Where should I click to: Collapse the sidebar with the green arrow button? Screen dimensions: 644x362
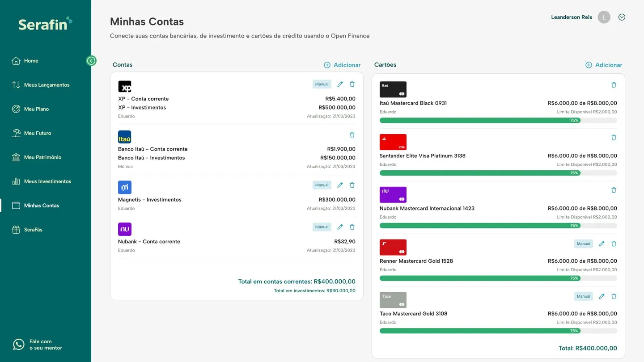[x=91, y=61]
